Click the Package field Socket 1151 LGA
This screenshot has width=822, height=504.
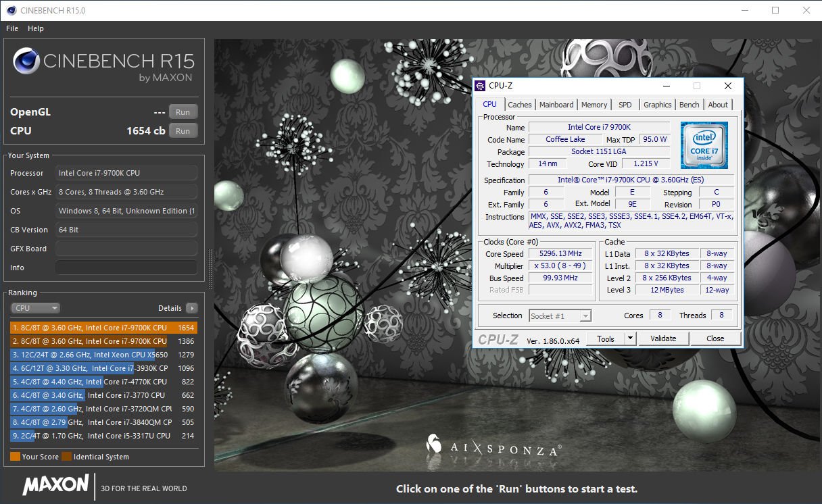point(599,151)
